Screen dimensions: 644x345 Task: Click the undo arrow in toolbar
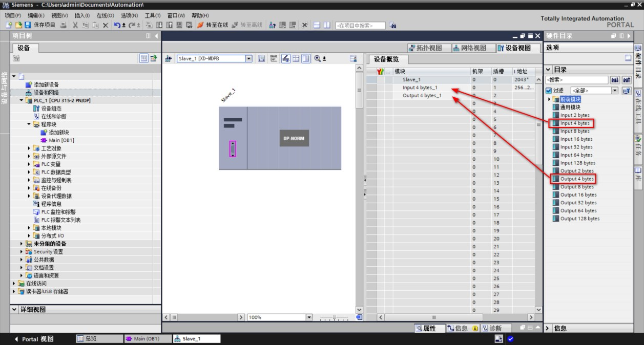pos(117,25)
